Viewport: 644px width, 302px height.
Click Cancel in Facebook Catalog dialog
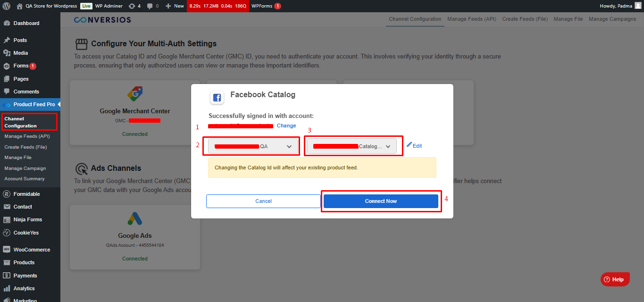[263, 201]
